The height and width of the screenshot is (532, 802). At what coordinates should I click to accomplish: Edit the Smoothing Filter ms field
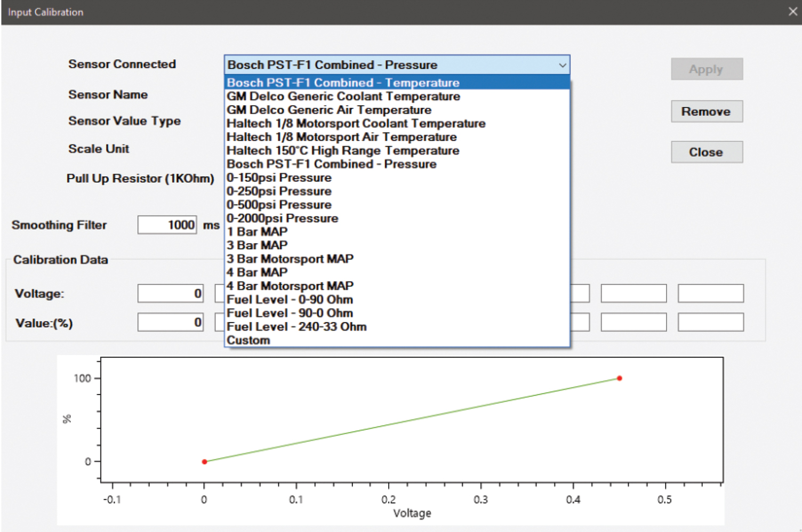point(167,225)
